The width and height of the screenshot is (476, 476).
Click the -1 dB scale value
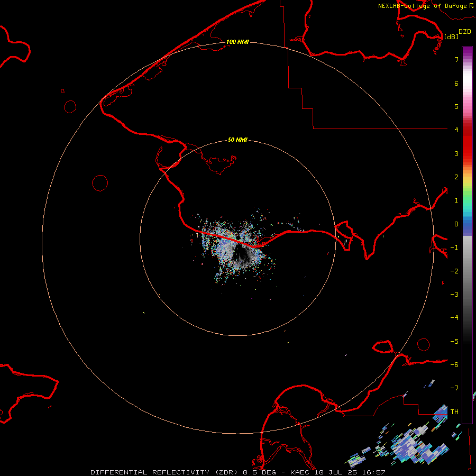(454, 248)
